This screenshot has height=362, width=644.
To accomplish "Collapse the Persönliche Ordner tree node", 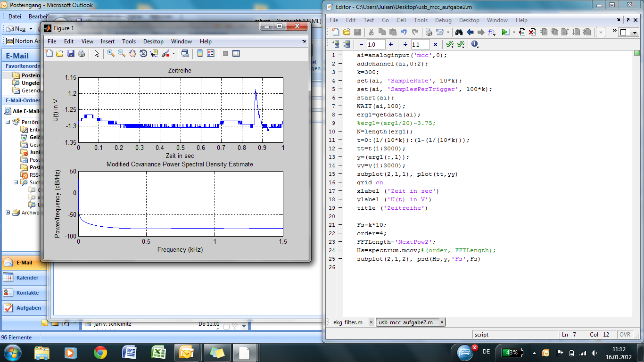I will (x=8, y=122).
